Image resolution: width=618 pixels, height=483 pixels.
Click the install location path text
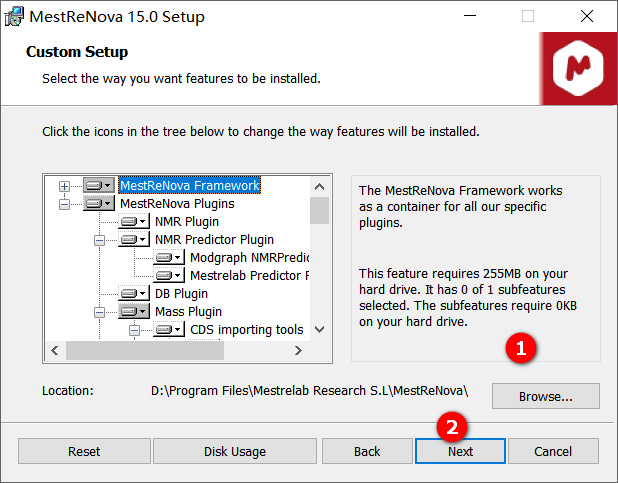[309, 390]
